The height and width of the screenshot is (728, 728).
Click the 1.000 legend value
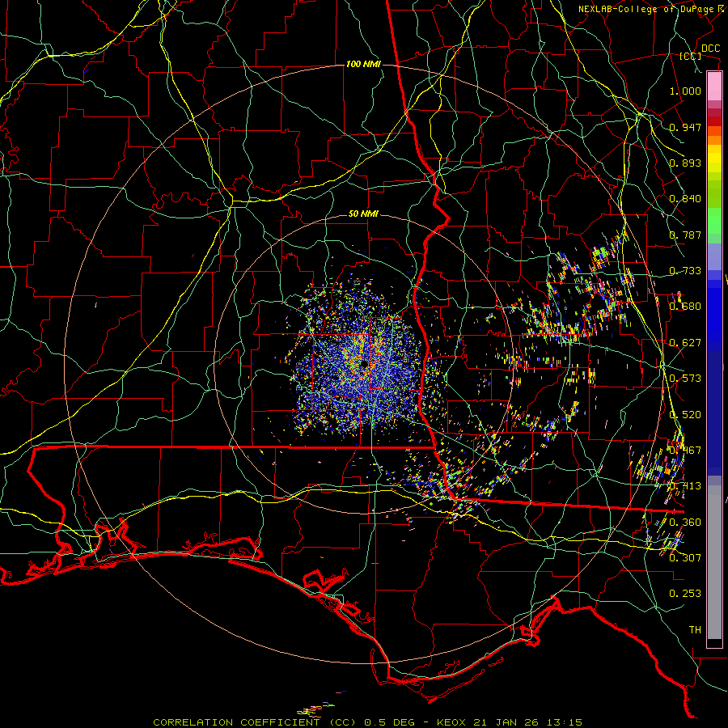tap(685, 91)
